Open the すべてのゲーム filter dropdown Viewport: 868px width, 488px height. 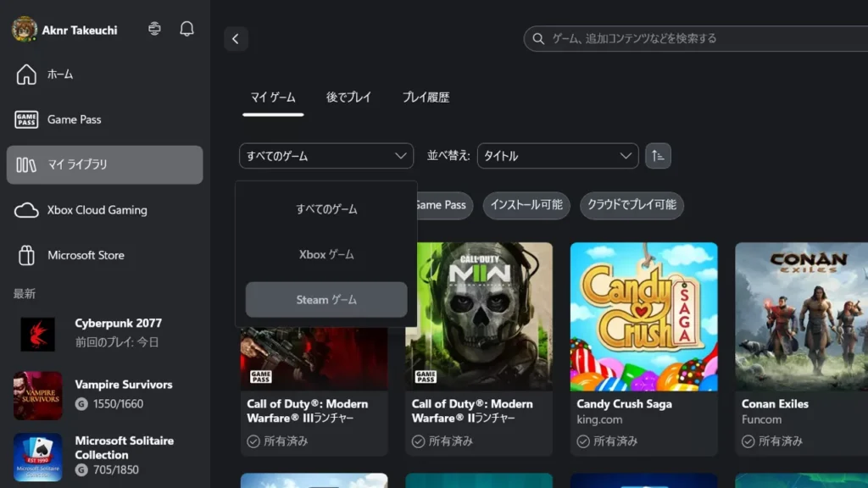tap(326, 156)
